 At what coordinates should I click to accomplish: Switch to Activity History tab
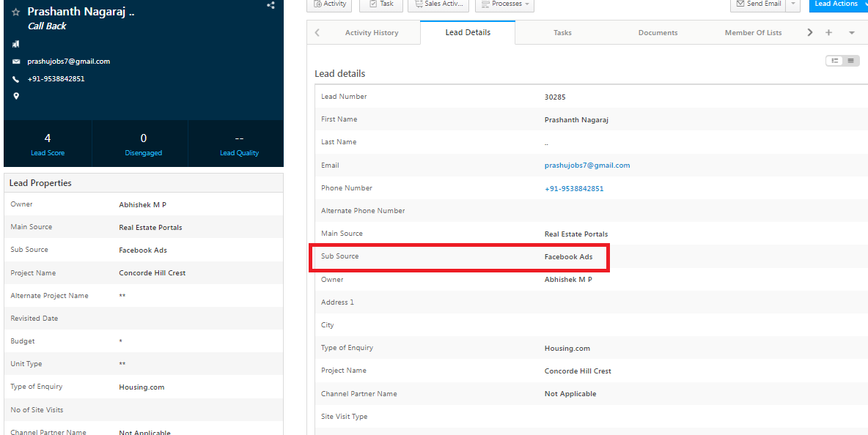click(x=372, y=33)
